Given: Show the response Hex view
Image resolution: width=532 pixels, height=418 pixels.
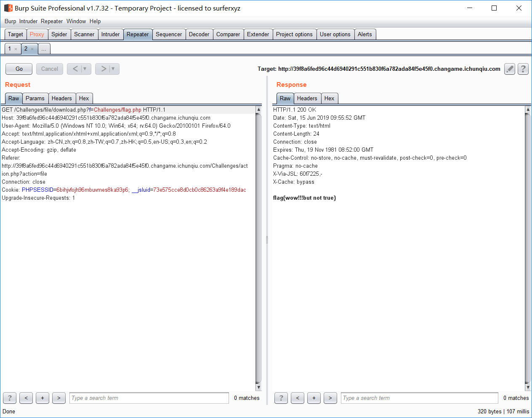Looking at the screenshot, I should click(x=330, y=98).
